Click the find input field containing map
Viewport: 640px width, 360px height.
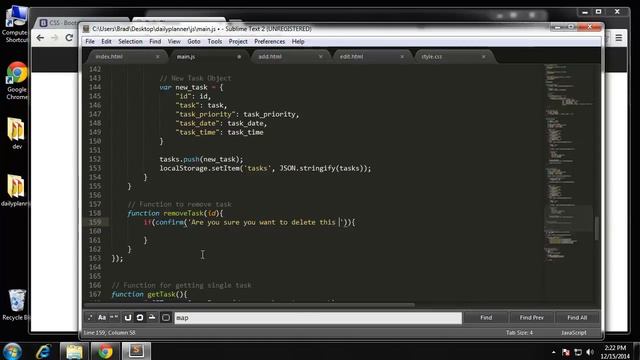(x=318, y=318)
